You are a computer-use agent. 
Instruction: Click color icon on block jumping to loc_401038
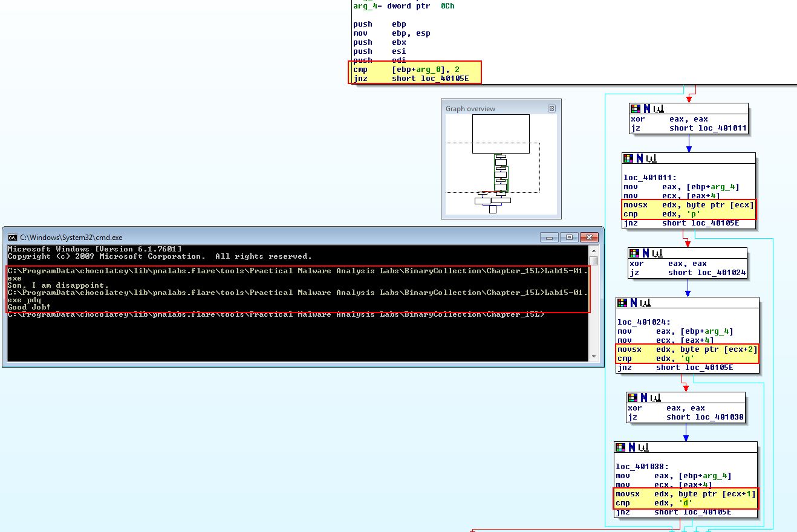[632, 397]
